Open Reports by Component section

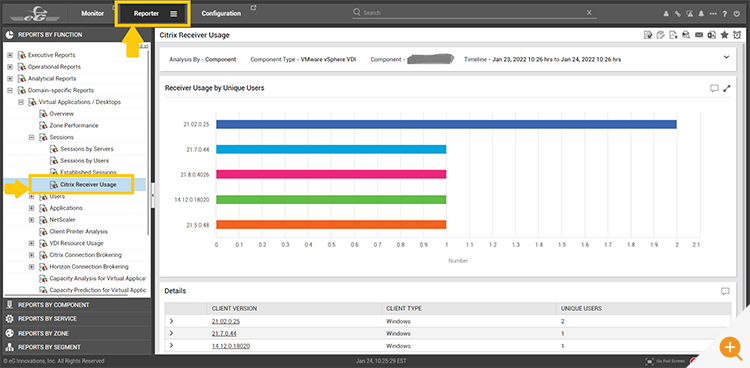pyautogui.click(x=77, y=305)
